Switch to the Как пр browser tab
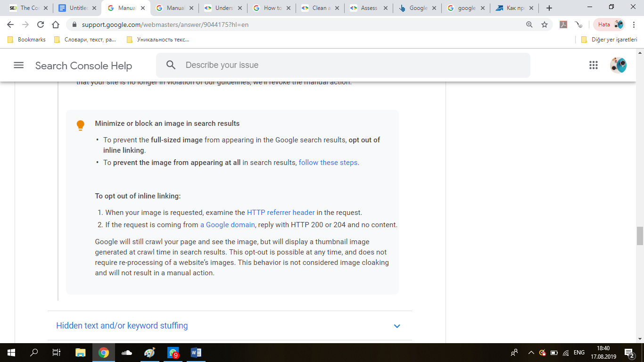 514,8
